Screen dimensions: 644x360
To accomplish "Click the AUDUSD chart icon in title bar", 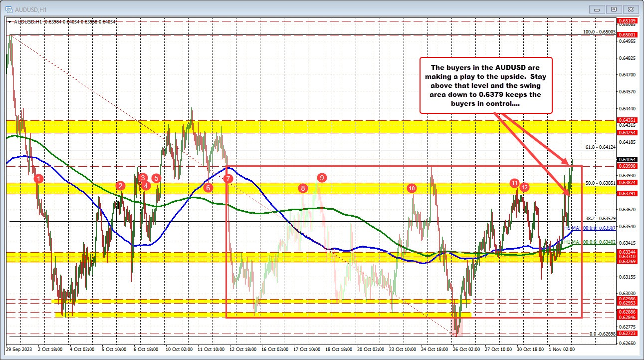I will click(x=8, y=9).
